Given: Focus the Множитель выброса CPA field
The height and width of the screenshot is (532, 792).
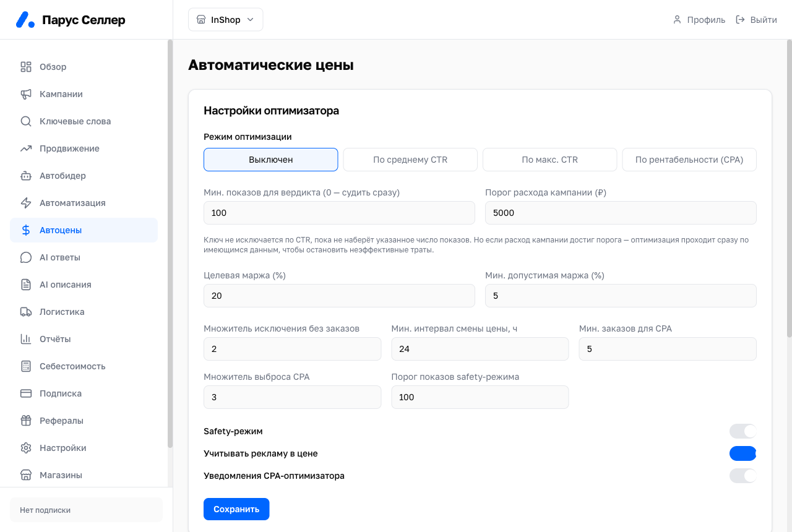Looking at the screenshot, I should [292, 397].
